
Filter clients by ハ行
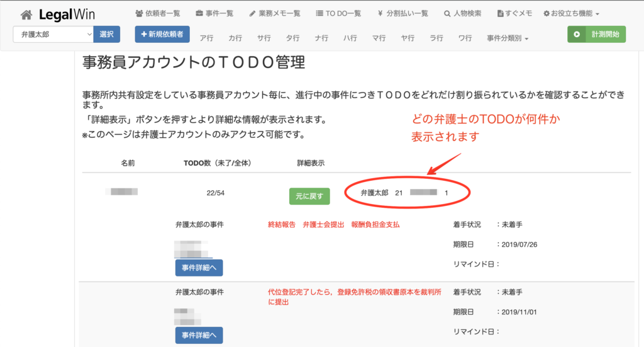[x=350, y=38]
